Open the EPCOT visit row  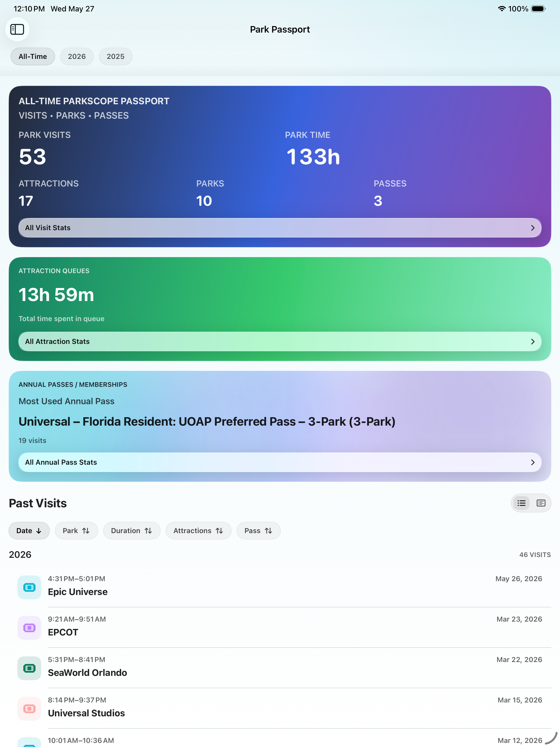[x=280, y=628]
